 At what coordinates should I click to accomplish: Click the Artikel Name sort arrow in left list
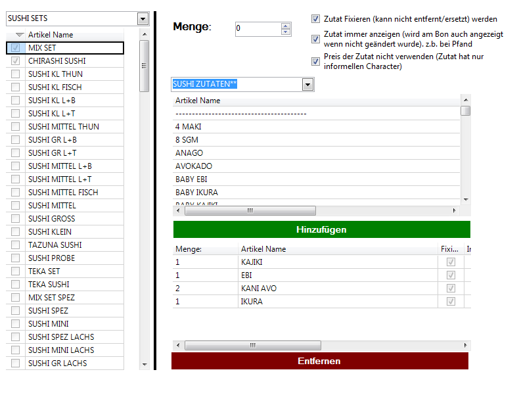(20, 35)
